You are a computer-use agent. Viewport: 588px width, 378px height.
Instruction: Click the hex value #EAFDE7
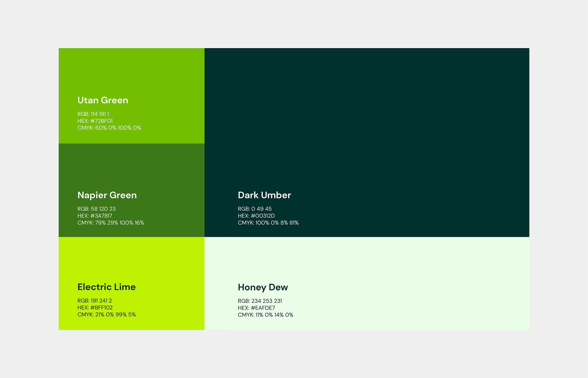pos(263,308)
